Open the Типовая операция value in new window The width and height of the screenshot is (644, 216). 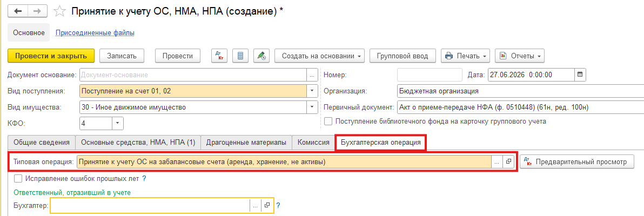click(x=508, y=162)
